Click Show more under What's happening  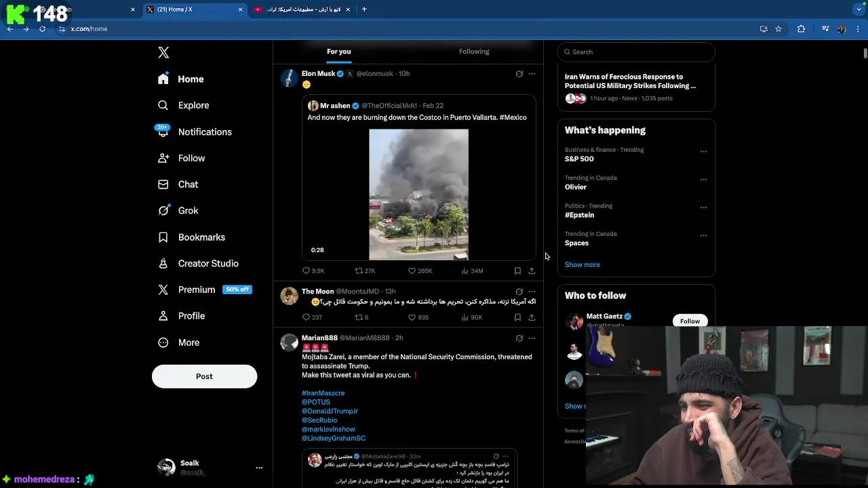(x=582, y=265)
